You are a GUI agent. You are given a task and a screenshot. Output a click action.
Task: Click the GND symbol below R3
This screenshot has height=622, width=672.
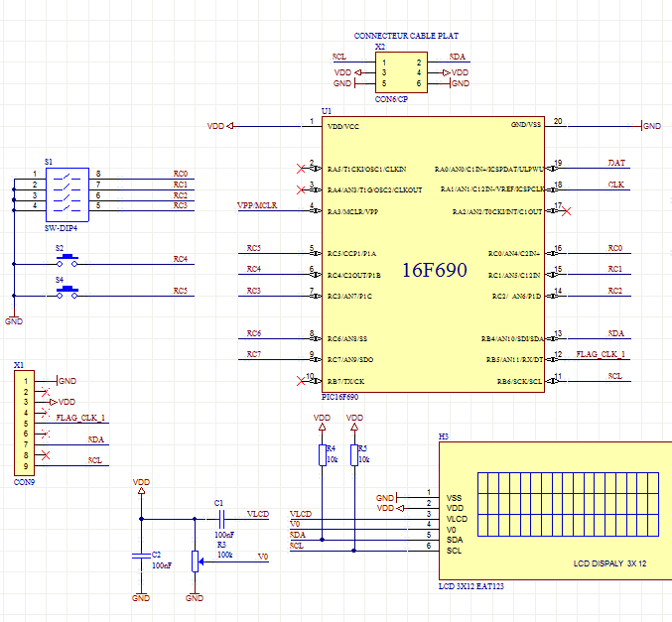195,595
